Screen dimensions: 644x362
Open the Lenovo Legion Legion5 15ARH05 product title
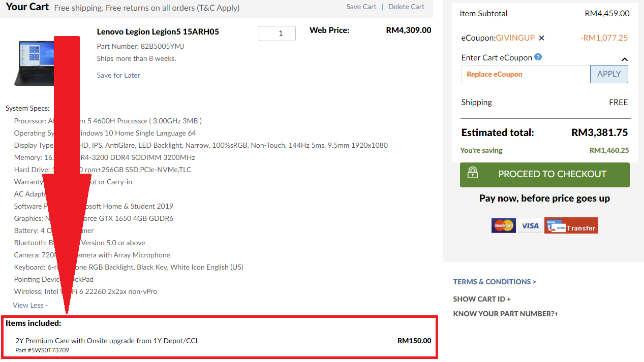point(158,31)
